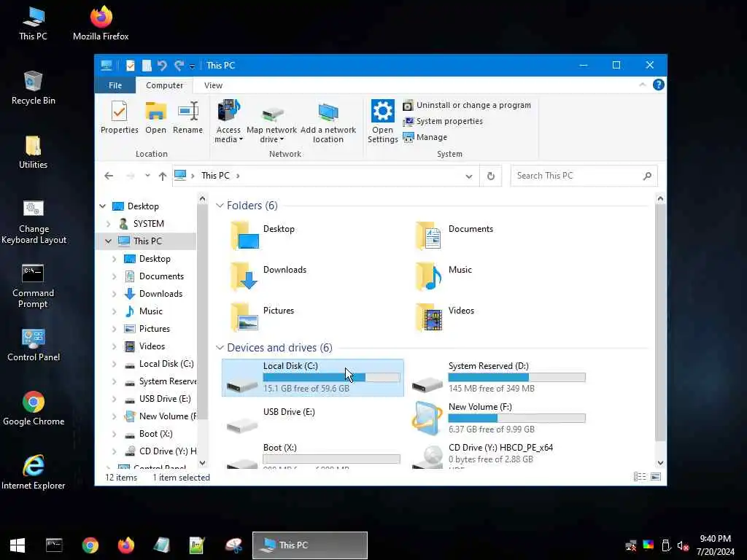Viewport: 747px width, 560px height.
Task: Collapse Desktop node in navigation tree
Action: coord(103,206)
